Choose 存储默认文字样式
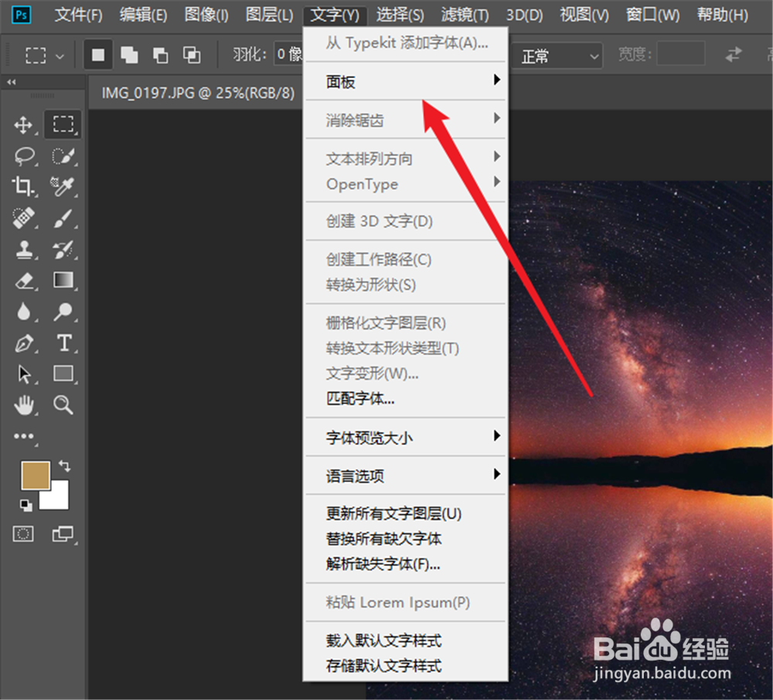The height and width of the screenshot is (700, 773). pos(406,665)
